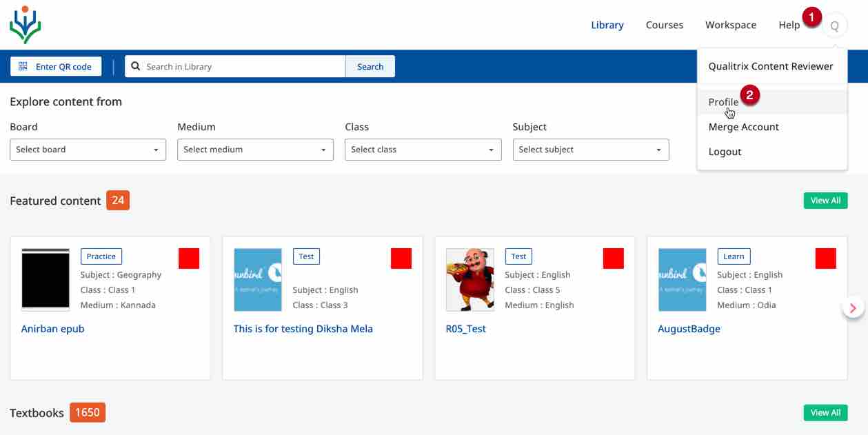Open the Select class dropdown

pos(423,150)
